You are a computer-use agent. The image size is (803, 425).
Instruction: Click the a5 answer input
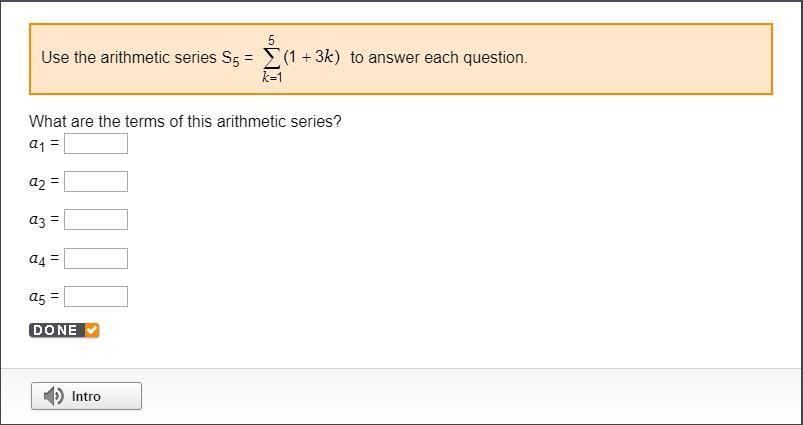pos(96,297)
